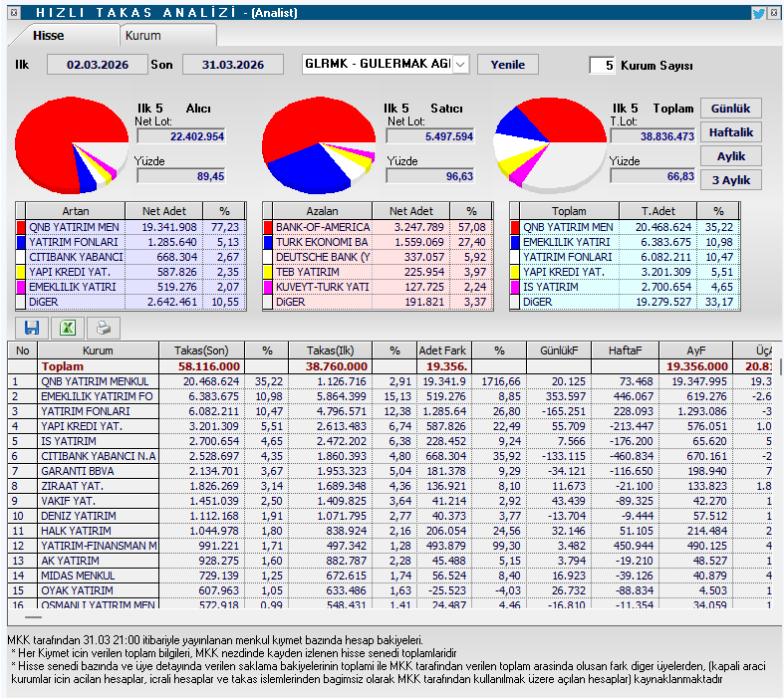Click the Alıcı pie chart
The width and height of the screenshot is (784, 698).
pyautogui.click(x=71, y=145)
